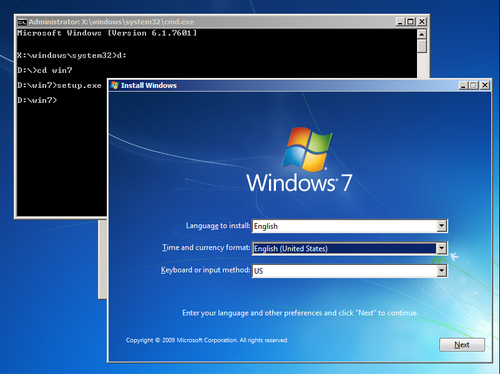Open Keyboard or input method dropdown arrow
Image resolution: width=500 pixels, height=374 pixels.
coord(441,271)
